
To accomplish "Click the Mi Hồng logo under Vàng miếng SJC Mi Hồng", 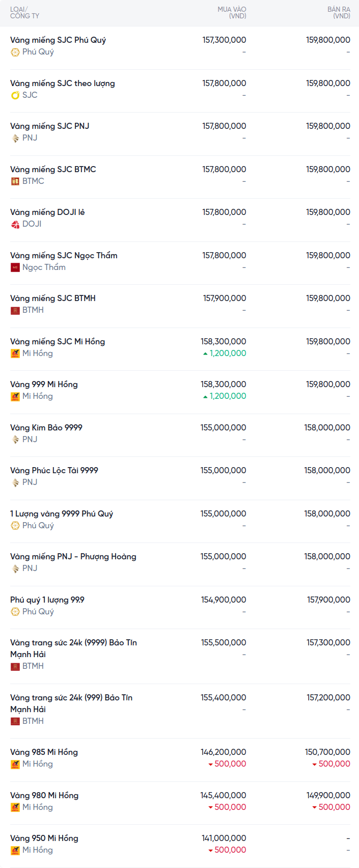I will [15, 354].
